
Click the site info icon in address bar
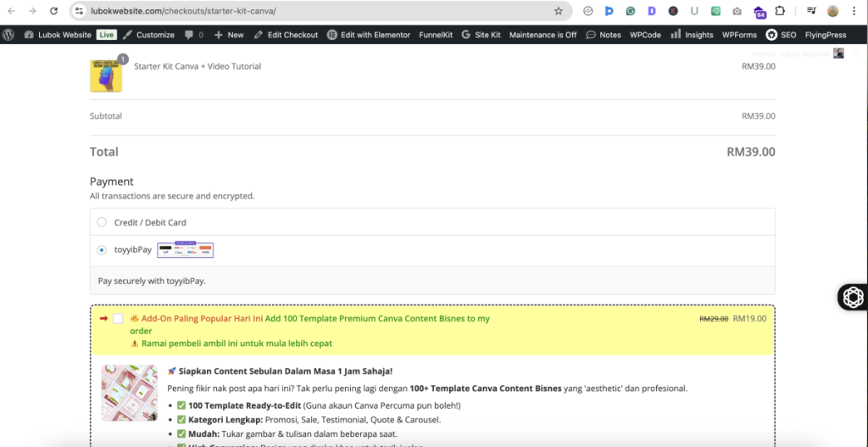coord(79,11)
